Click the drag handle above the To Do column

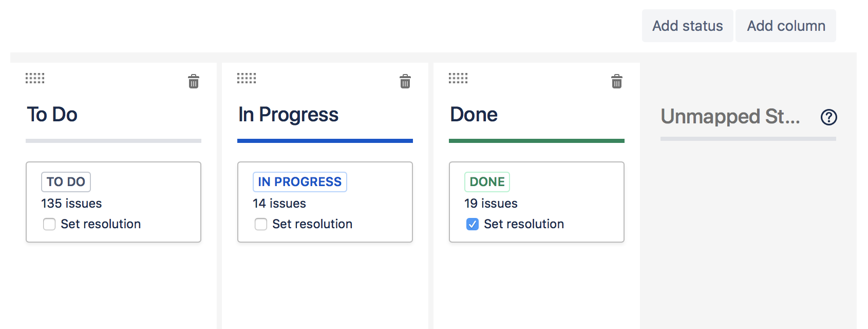(x=35, y=78)
